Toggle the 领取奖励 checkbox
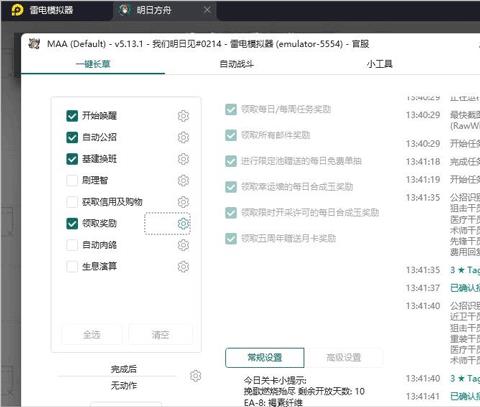 pyautogui.click(x=72, y=223)
